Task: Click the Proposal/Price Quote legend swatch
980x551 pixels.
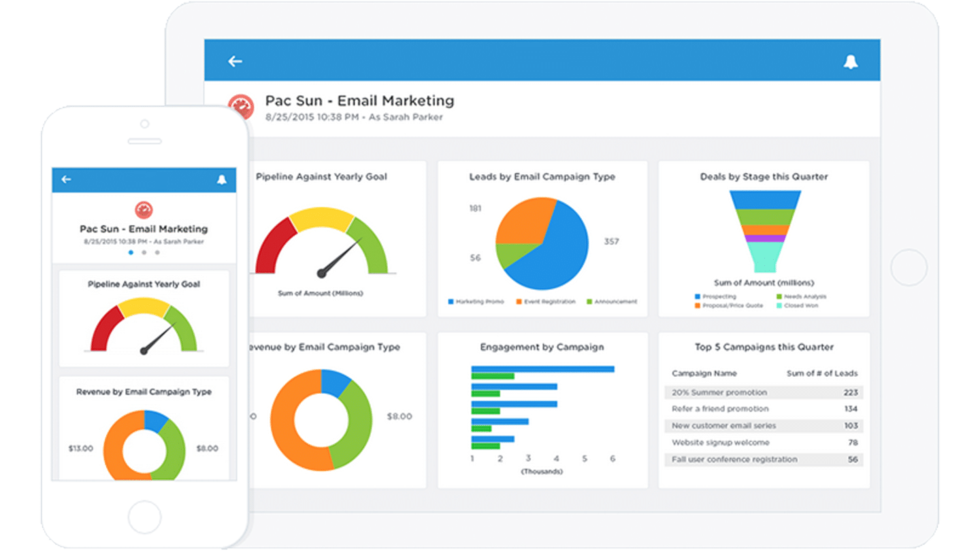Action: (x=698, y=305)
